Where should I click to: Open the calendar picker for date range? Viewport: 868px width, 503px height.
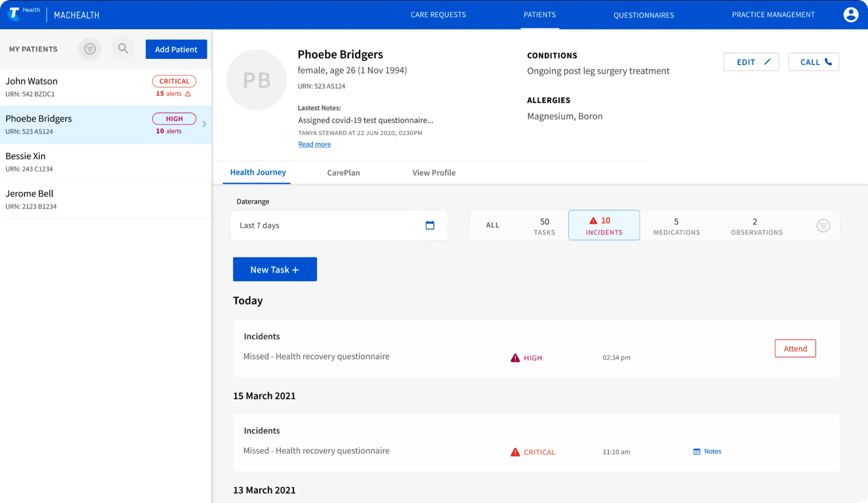coord(430,225)
